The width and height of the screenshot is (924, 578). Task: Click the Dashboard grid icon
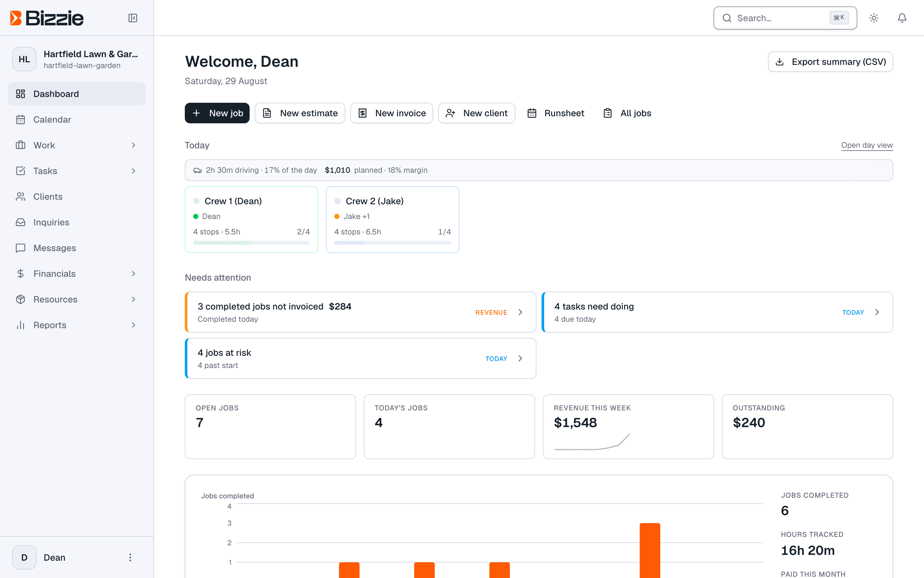21,94
